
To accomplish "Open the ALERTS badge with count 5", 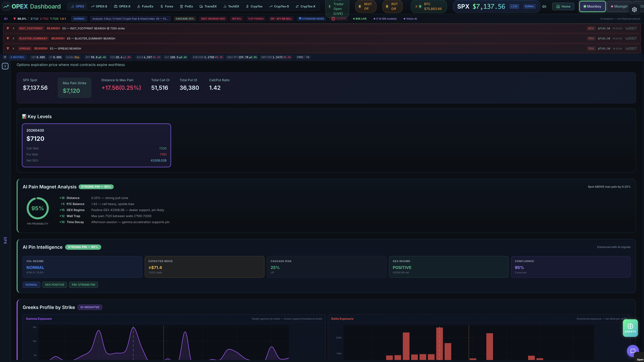I will tap(339, 19).
